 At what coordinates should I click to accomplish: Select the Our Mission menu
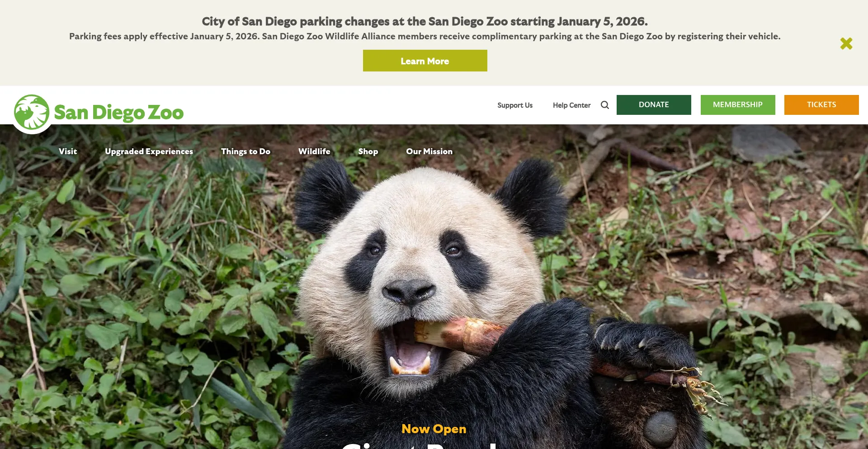tap(429, 151)
